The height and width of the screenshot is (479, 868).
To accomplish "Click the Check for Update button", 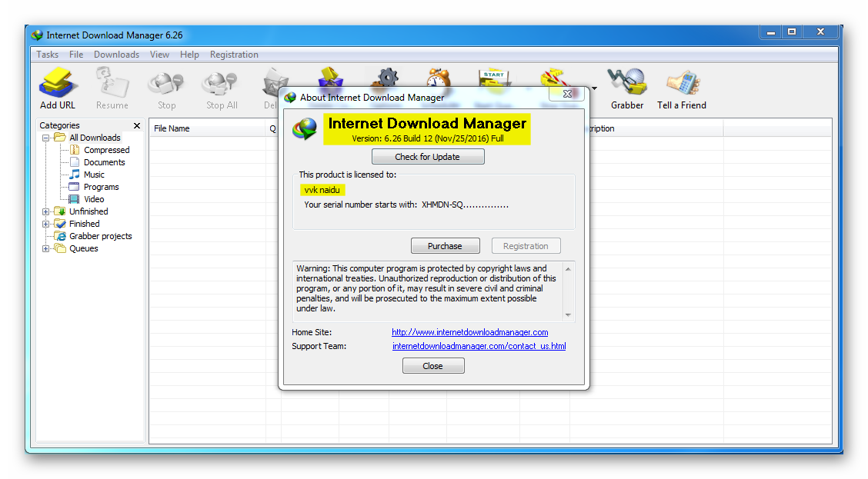I will 428,157.
